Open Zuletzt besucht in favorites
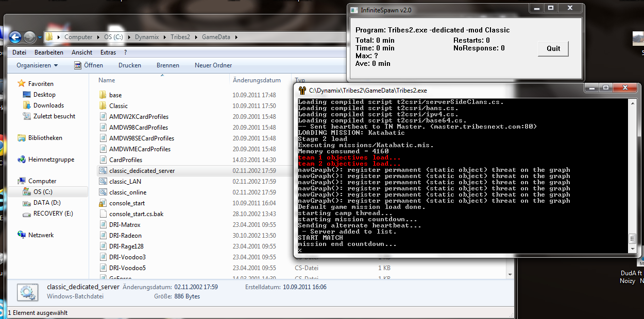644x319 pixels. (x=54, y=116)
